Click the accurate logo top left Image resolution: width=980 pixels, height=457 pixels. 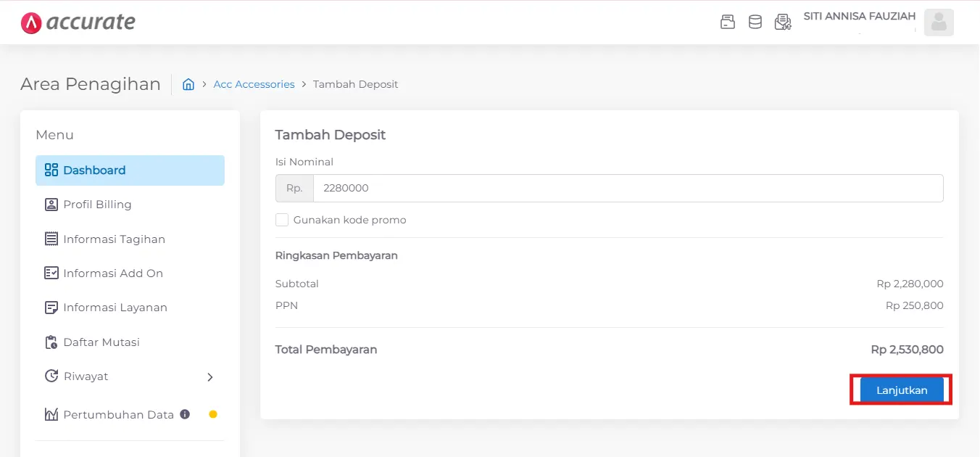78,22
